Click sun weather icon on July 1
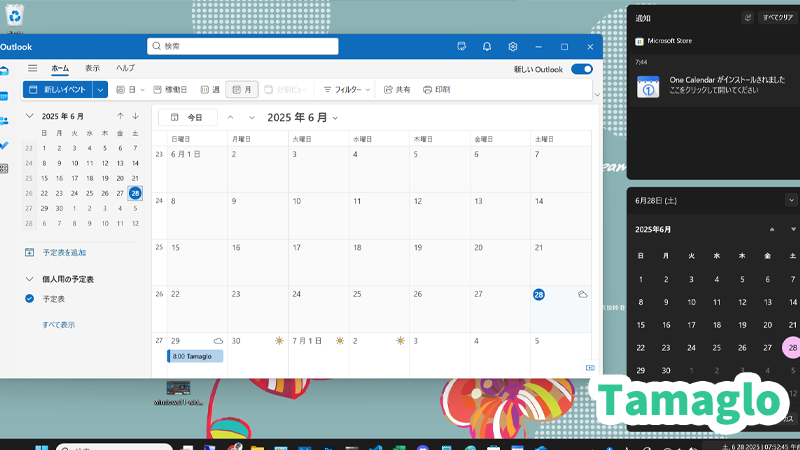The height and width of the screenshot is (450, 800). click(340, 341)
